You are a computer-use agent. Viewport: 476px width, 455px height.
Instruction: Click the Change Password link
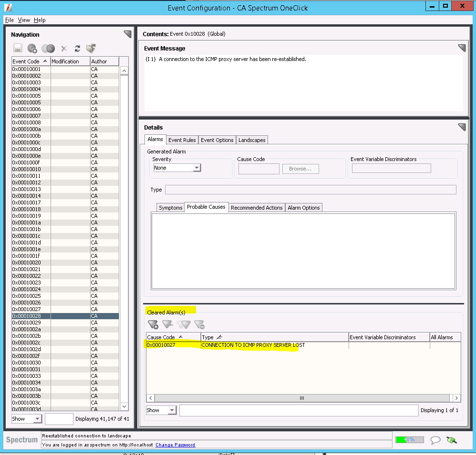click(175, 445)
